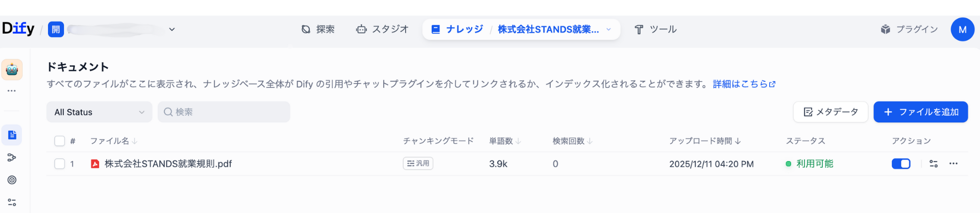Open the Retrieval Testing target icon
This screenshot has height=213, width=980.
[x=12, y=180]
